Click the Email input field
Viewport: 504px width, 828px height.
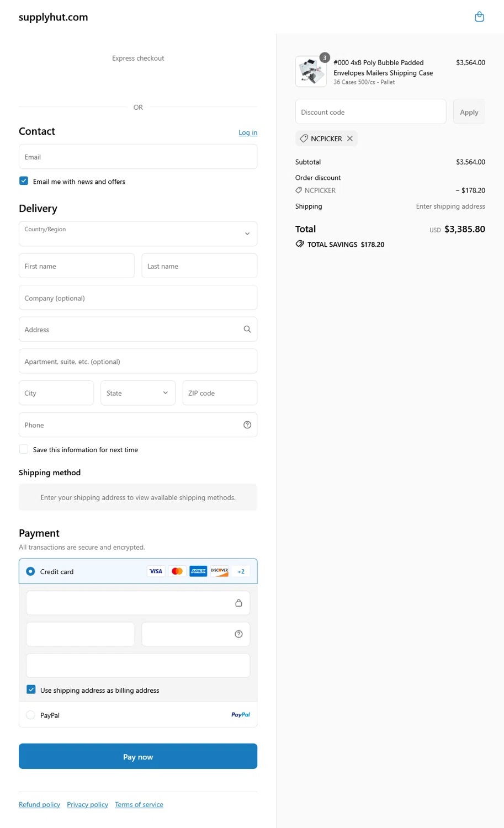(x=138, y=157)
